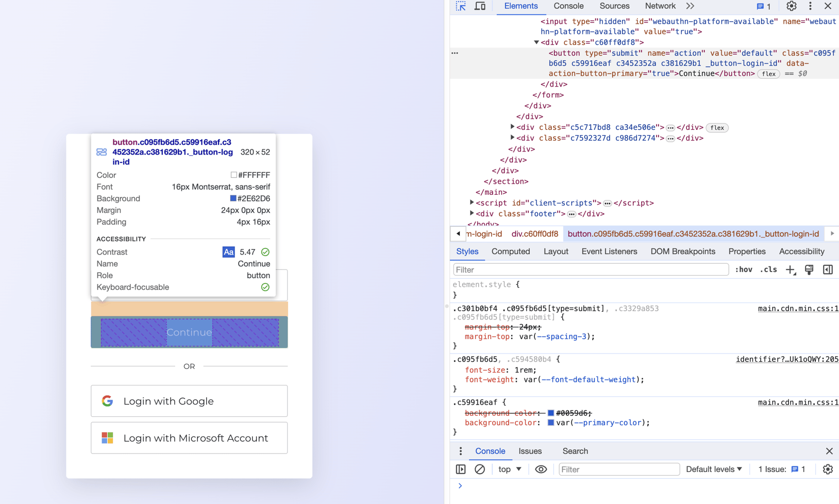The width and height of the screenshot is (839, 504).
Task: Focus the console Filter field
Action: pyautogui.click(x=619, y=469)
